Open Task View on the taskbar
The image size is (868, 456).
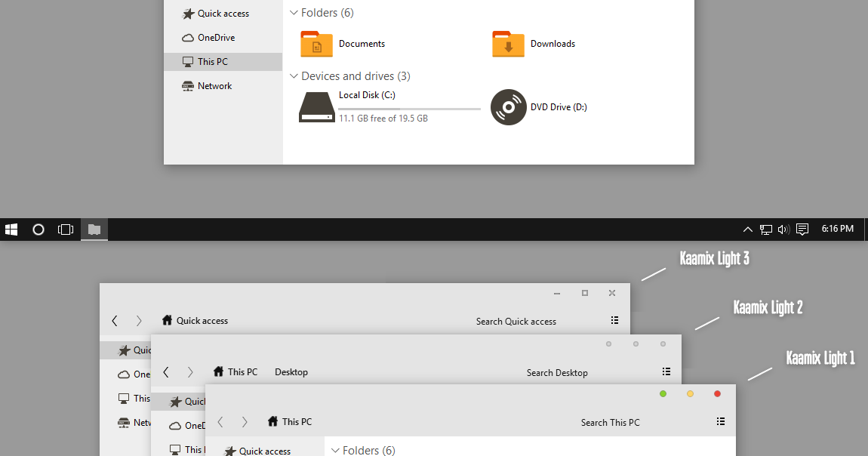pyautogui.click(x=65, y=229)
